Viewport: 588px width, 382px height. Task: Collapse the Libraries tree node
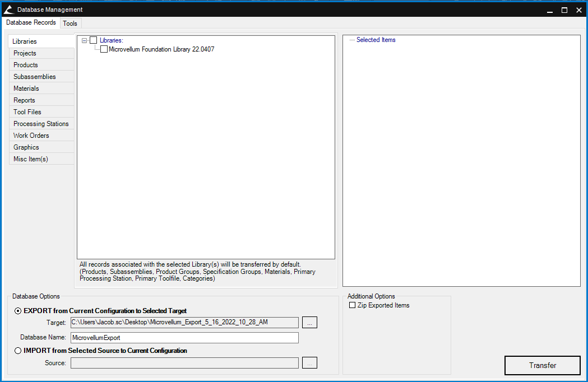(84, 40)
